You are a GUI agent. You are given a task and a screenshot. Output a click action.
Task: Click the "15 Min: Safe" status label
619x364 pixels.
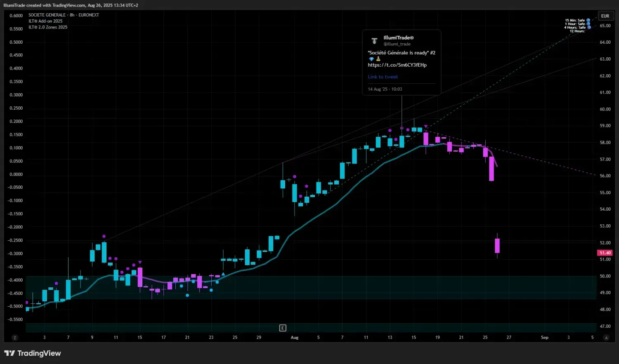tap(575, 20)
